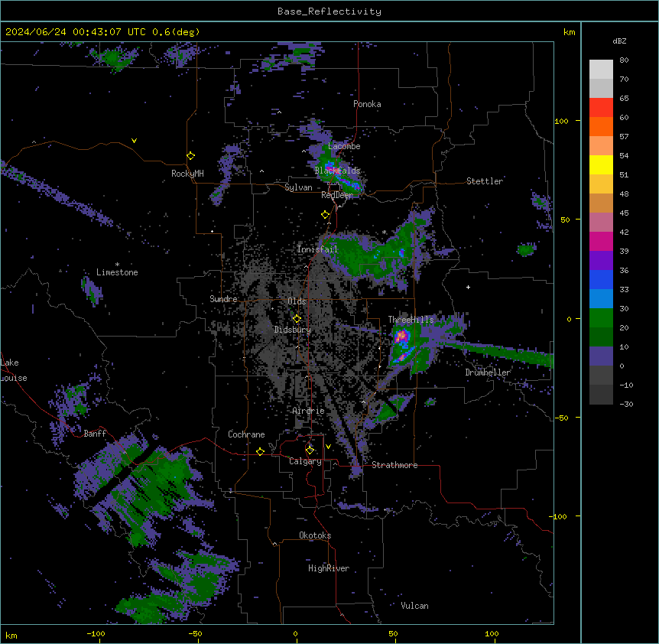Click the asterisk marker above the Limestone label
Viewport: 659px width, 644px height.
click(x=117, y=265)
